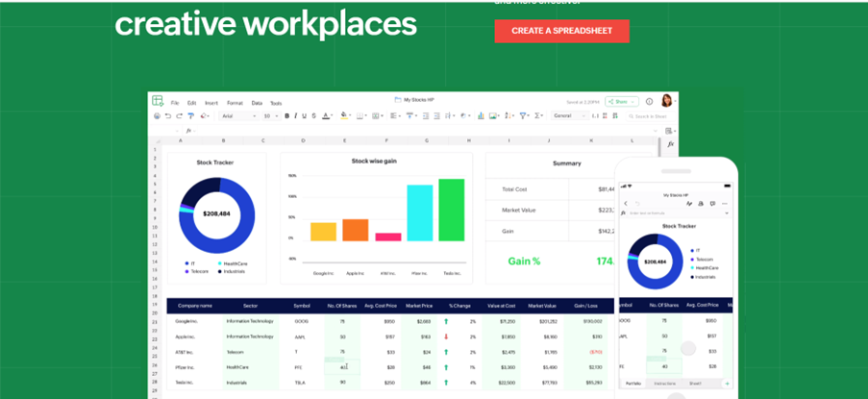
Task: Click the Undo arrow icon
Action: tap(168, 115)
